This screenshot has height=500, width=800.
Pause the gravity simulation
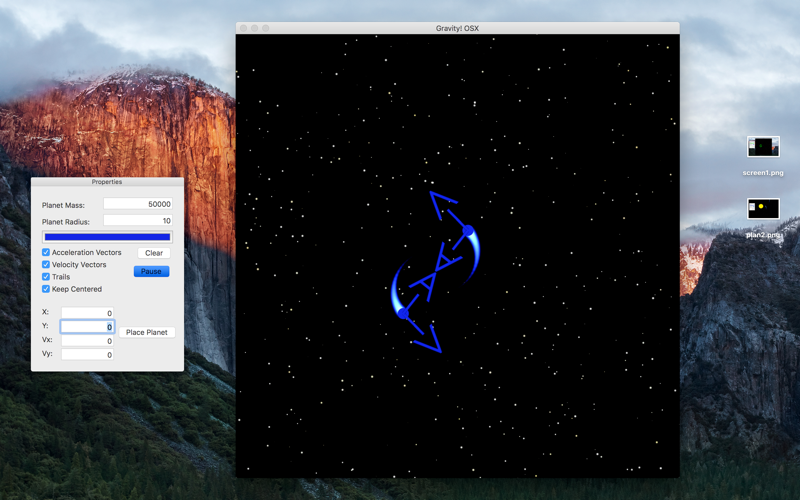coord(152,271)
